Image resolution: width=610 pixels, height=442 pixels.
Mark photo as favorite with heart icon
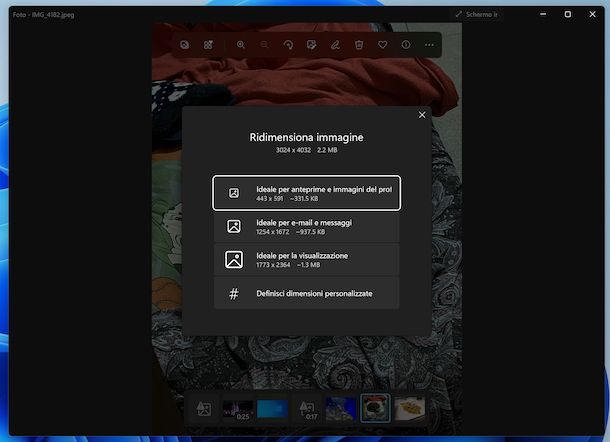[x=382, y=45]
